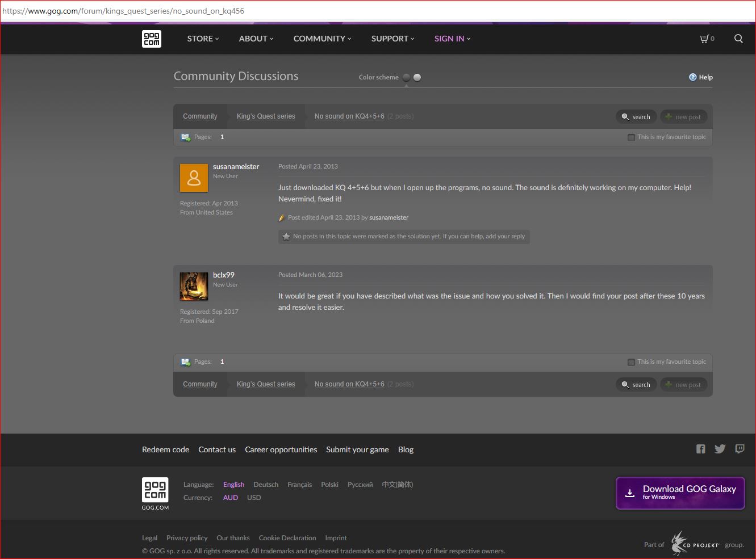Switch language to Русский
This screenshot has height=559, width=756.
360,485
